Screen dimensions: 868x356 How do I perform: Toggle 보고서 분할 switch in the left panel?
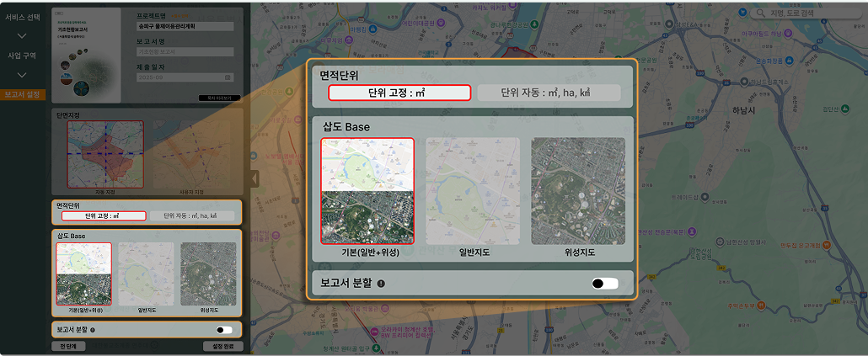(224, 330)
